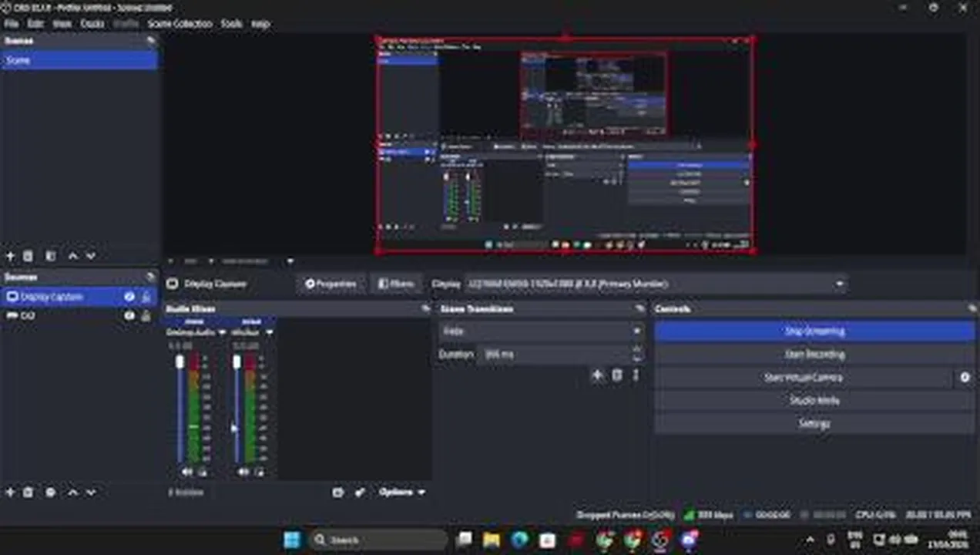Lock the Display Capture source

[146, 297]
